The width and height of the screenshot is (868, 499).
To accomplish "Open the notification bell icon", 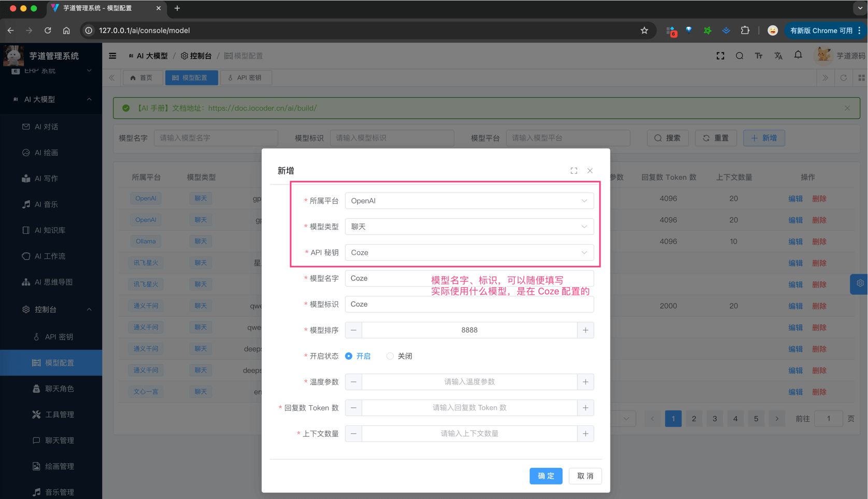I will tap(798, 55).
